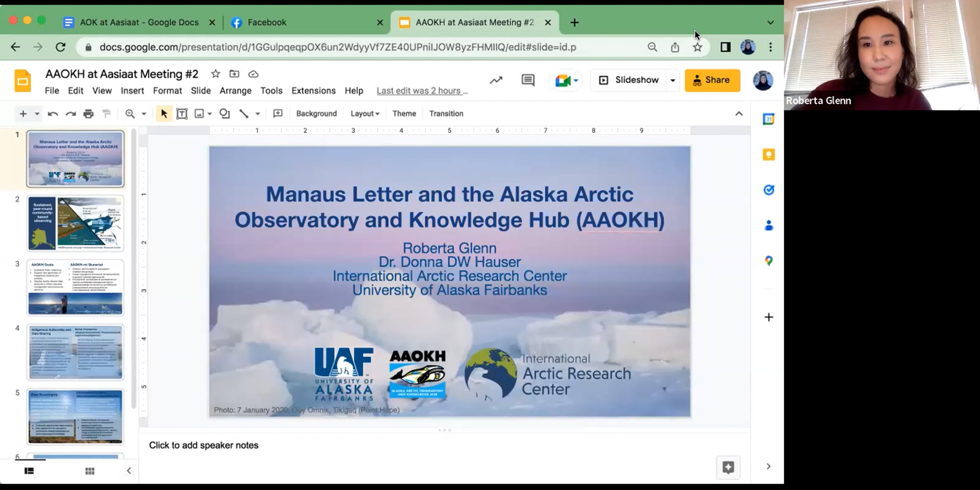This screenshot has width=980, height=490.
Task: Hide the menus with the up chevron
Action: (x=739, y=114)
